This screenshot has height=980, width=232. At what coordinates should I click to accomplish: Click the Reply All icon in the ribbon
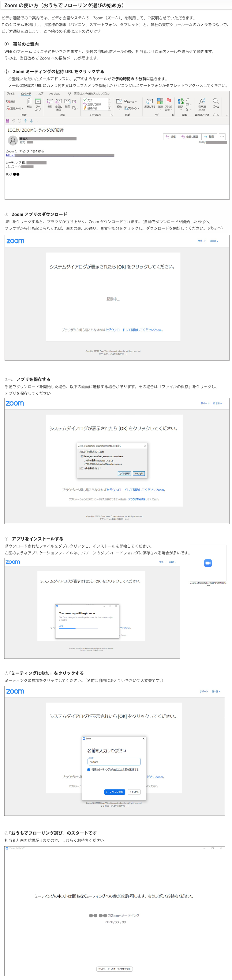coord(58,101)
